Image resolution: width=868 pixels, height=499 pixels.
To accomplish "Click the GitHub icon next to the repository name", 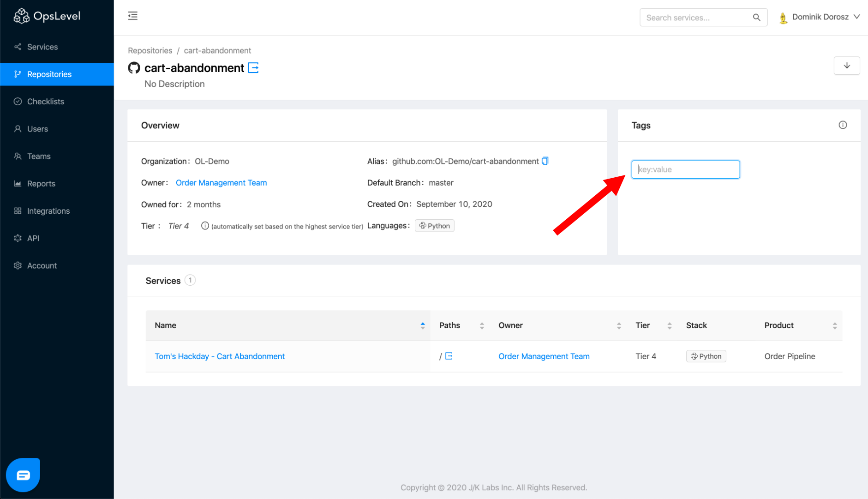I will click(134, 68).
